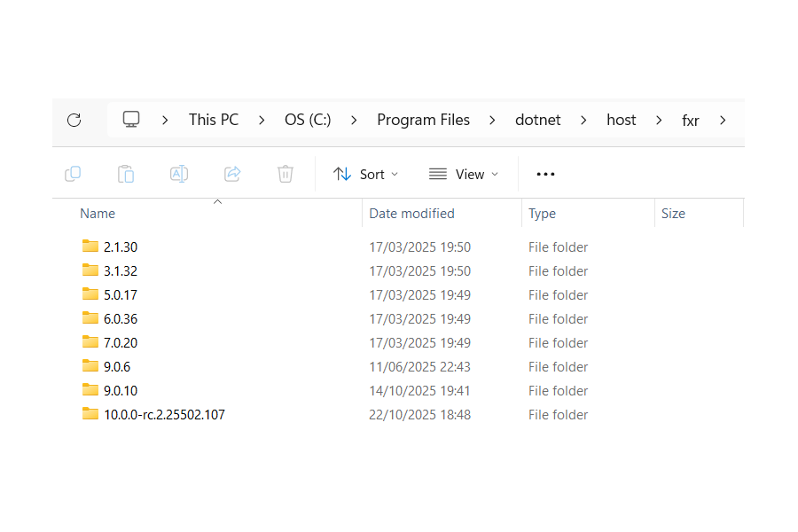The width and height of the screenshot is (798, 532).
Task: Expand the chevron after fxr
Action: pyautogui.click(x=723, y=120)
